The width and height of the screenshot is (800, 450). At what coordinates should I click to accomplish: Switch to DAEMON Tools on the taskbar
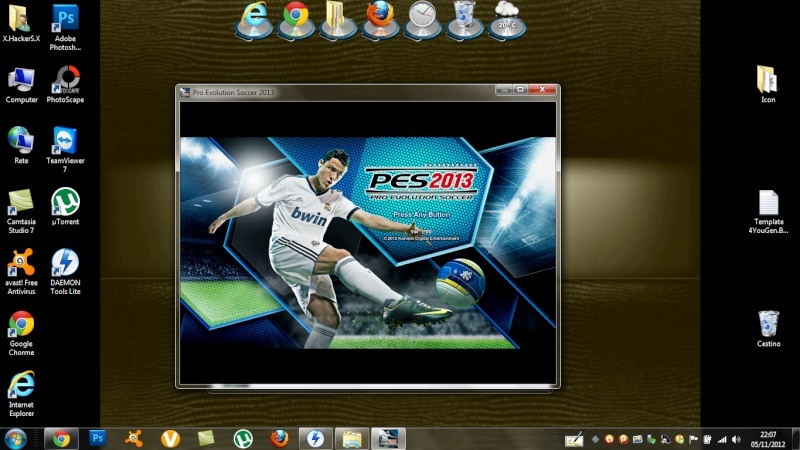[315, 439]
